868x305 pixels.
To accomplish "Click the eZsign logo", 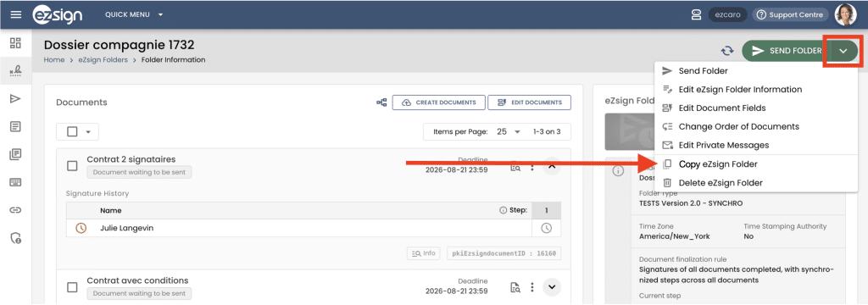I will point(58,14).
